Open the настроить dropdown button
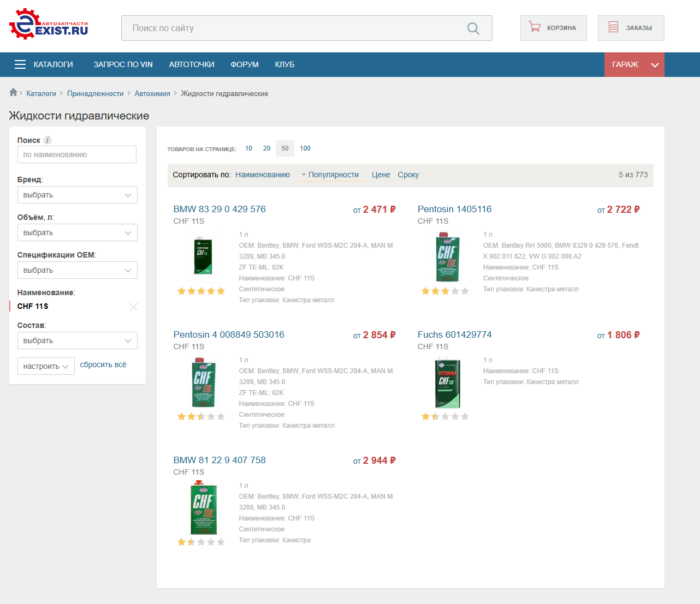The image size is (700, 604). pos(46,366)
